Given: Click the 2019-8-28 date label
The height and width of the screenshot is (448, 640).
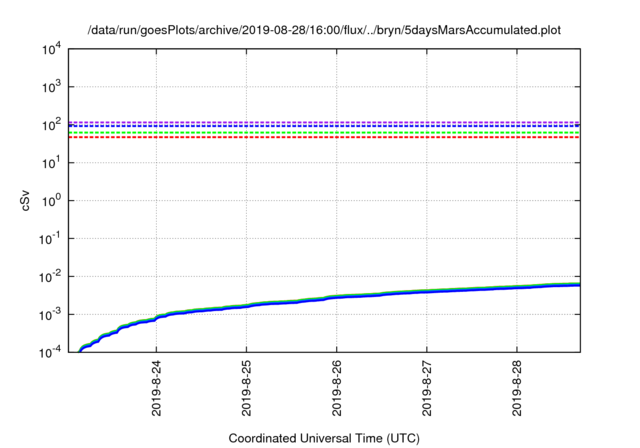Looking at the screenshot, I should pyautogui.click(x=517, y=388).
